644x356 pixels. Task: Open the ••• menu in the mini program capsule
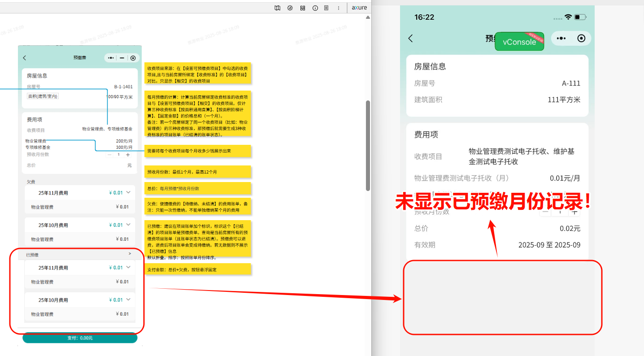pyautogui.click(x=561, y=38)
